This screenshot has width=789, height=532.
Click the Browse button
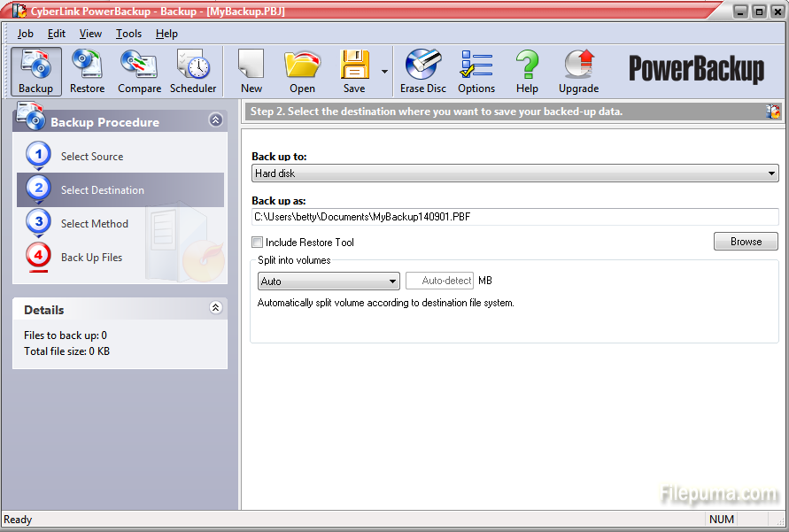click(x=746, y=242)
